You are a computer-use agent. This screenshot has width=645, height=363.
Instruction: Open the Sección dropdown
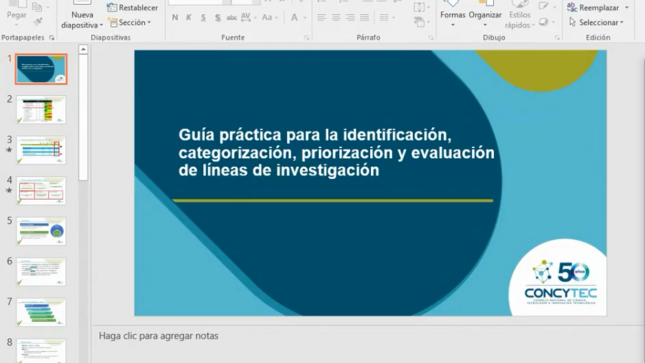[x=130, y=22]
